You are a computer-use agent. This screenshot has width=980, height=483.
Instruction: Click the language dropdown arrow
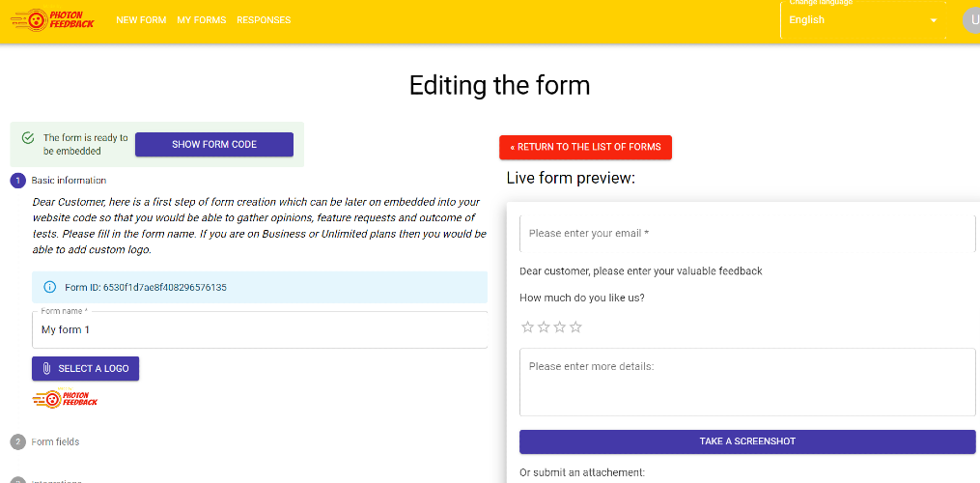(934, 20)
